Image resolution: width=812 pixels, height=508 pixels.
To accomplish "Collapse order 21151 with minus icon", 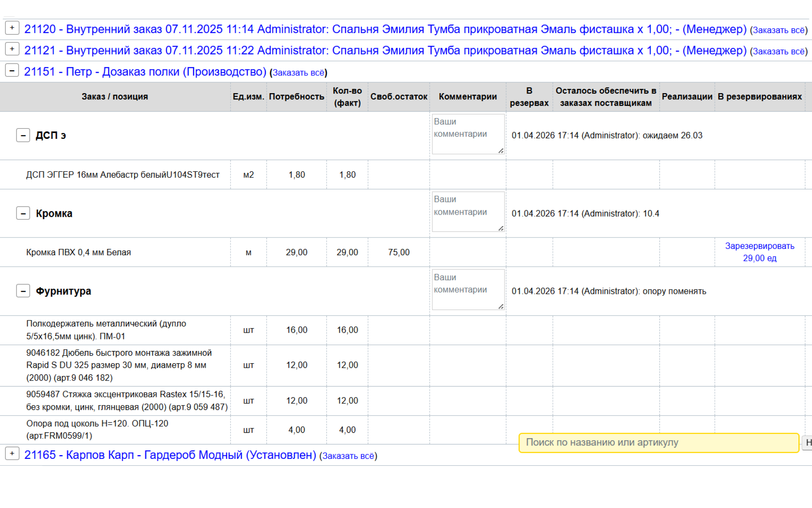I will coord(12,70).
